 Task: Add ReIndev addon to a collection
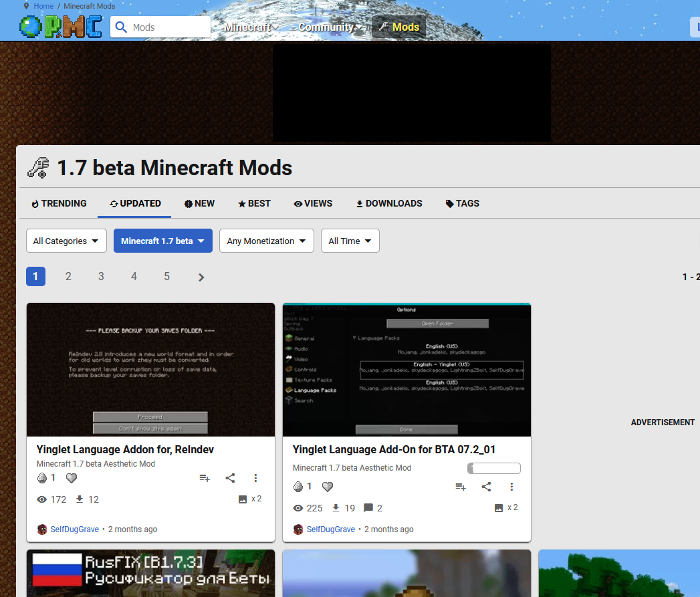(205, 478)
